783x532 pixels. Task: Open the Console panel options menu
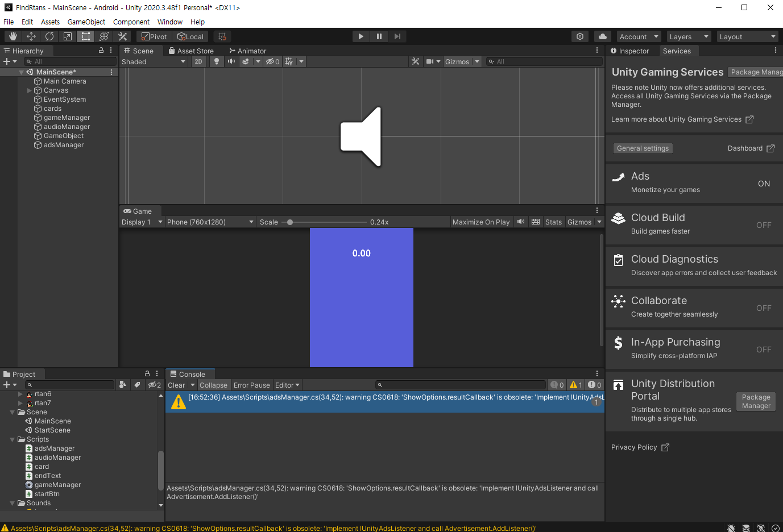click(x=597, y=374)
